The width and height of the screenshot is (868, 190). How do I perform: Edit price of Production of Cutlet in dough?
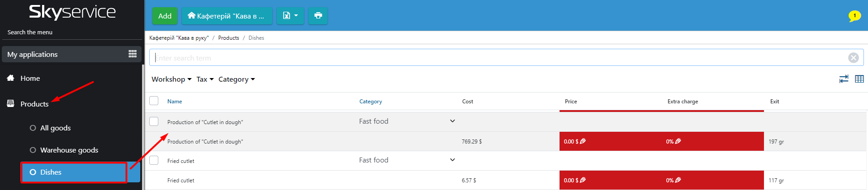pos(583,141)
